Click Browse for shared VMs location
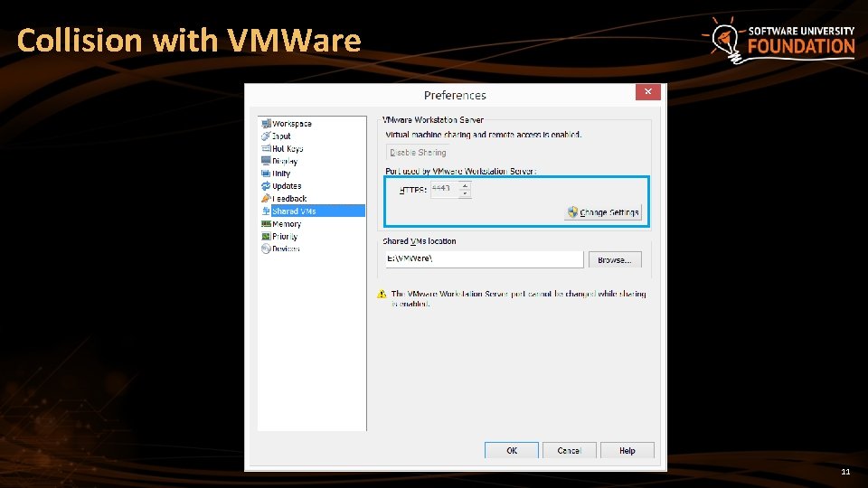The image size is (868, 488). (615, 259)
